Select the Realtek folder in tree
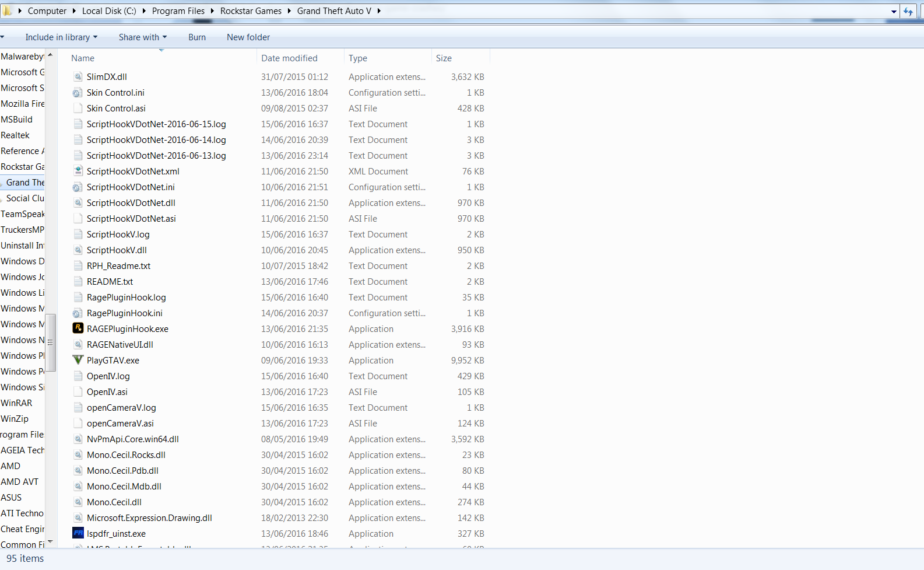The height and width of the screenshot is (570, 924). coord(15,135)
